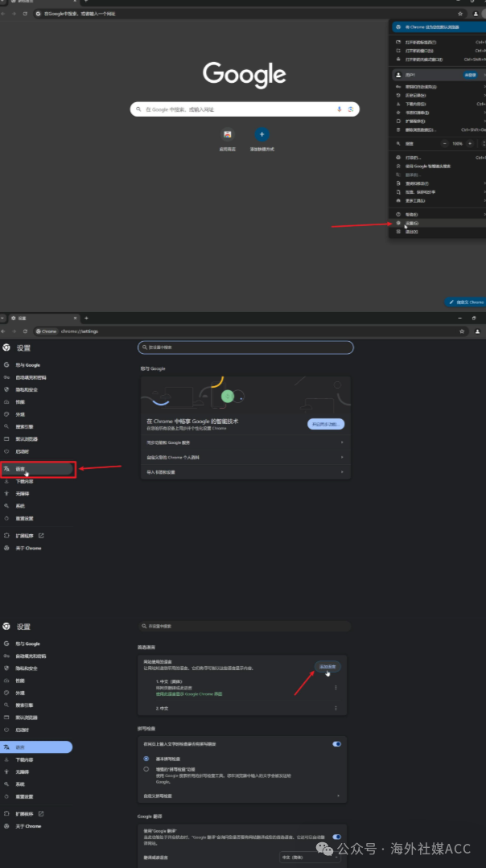Open customize Chrome profile row

[x=245, y=457]
